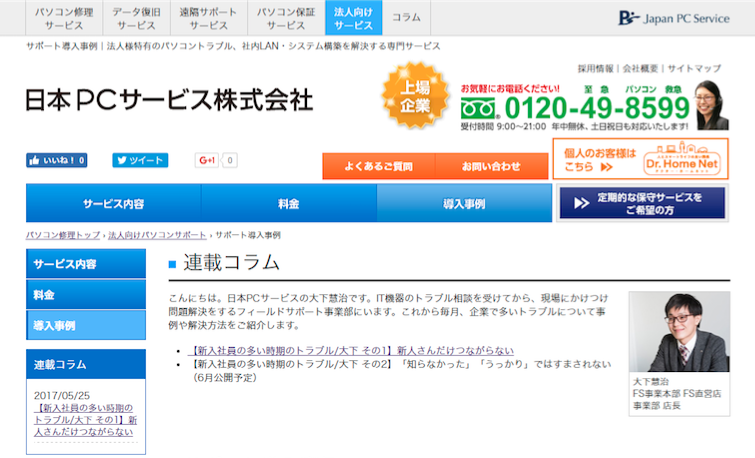
Task: Click the 大下慧治 author portrait photo
Action: click(x=679, y=331)
